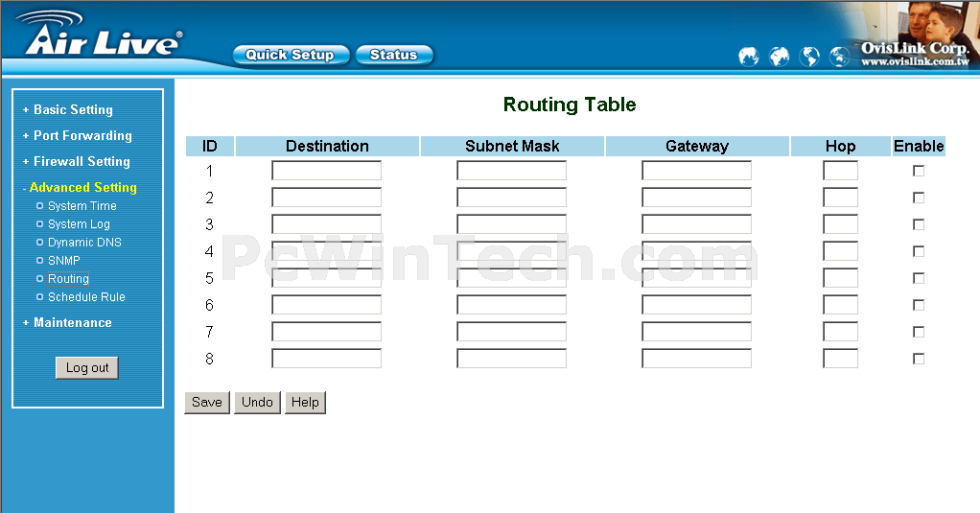Enable routing entry 1 checkbox
This screenshot has height=513, width=980.
[918, 171]
